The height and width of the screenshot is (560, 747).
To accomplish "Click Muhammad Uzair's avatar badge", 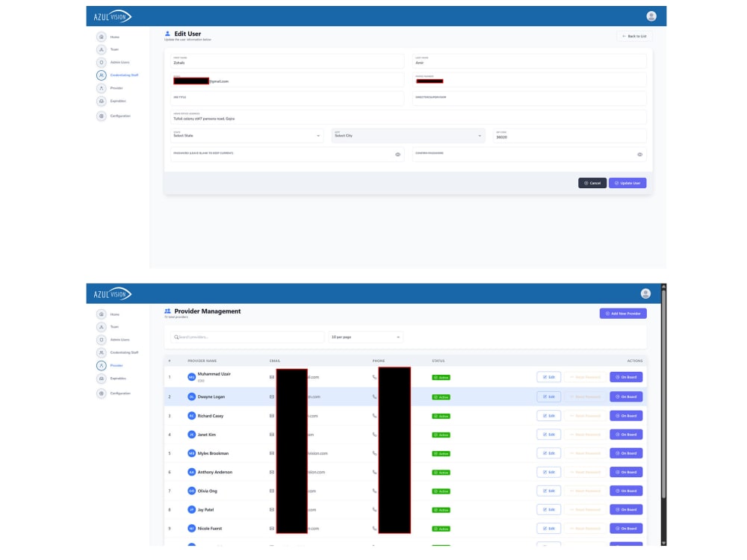I will click(191, 377).
